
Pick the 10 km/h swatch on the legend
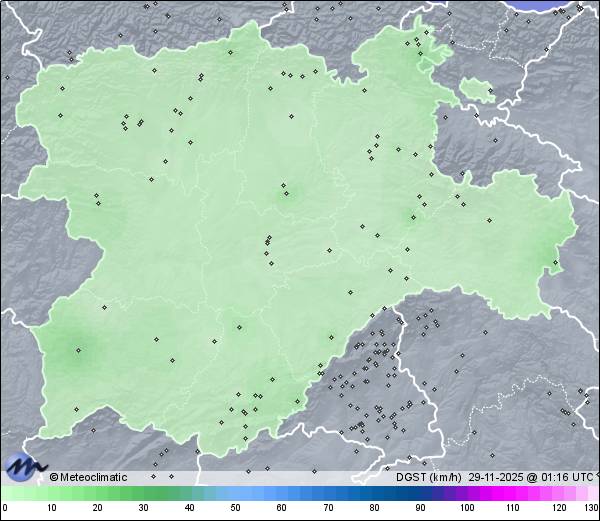(x=51, y=493)
